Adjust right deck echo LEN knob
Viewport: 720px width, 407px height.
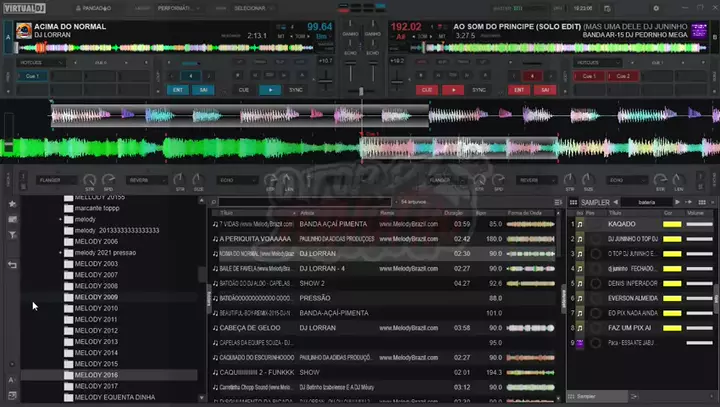coord(678,180)
